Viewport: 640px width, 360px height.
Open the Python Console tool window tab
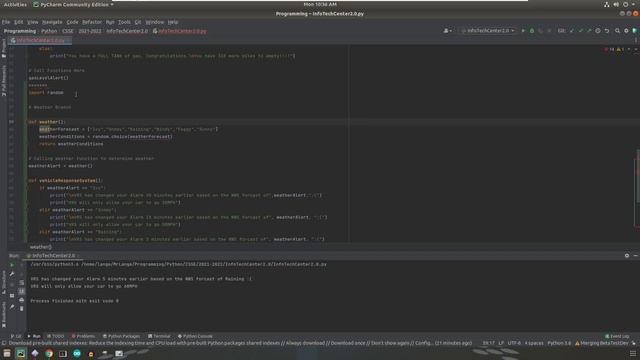click(x=195, y=336)
